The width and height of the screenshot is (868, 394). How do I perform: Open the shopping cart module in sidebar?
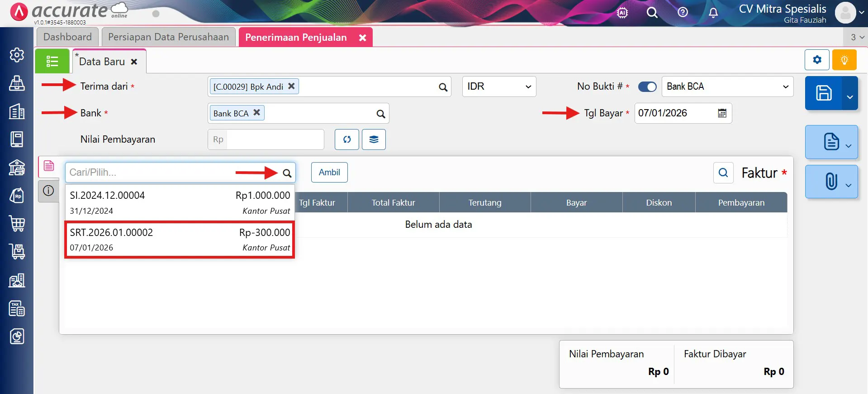(x=17, y=224)
